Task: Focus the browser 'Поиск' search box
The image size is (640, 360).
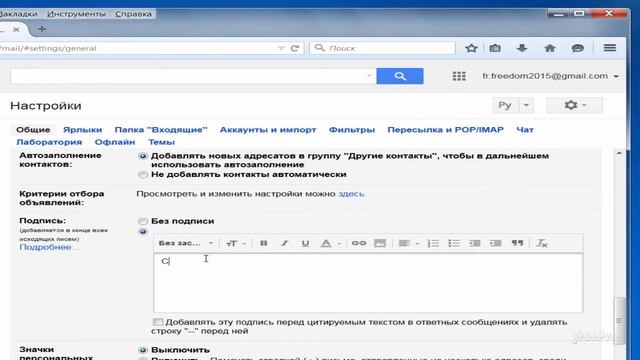Action: (382, 48)
